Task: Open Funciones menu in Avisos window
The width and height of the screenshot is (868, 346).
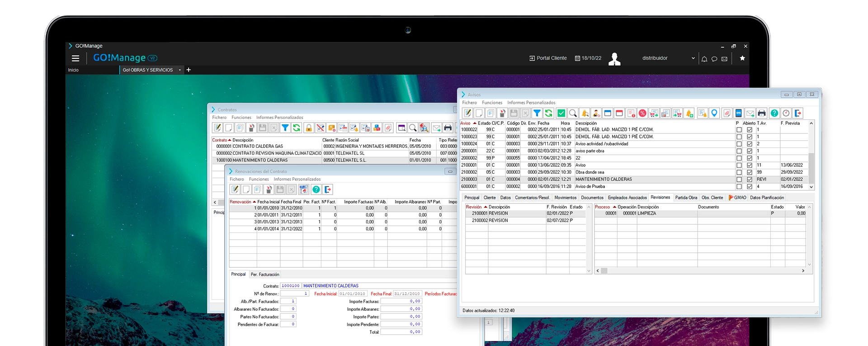Action: click(x=492, y=103)
